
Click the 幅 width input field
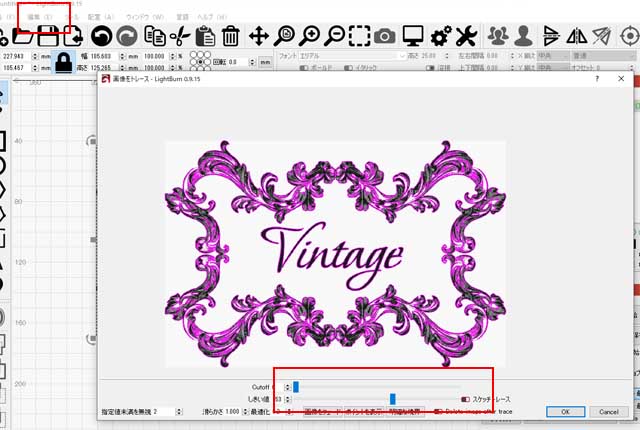pos(104,56)
